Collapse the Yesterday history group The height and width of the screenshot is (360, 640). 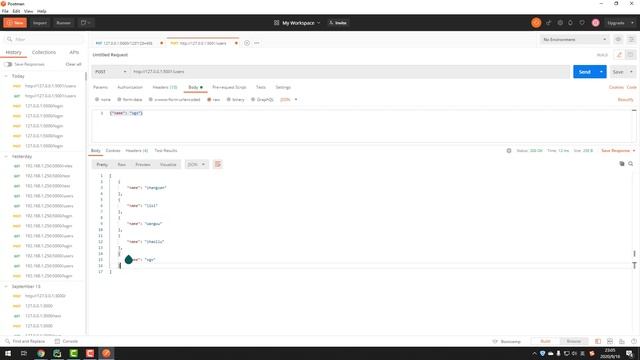click(x=6, y=156)
